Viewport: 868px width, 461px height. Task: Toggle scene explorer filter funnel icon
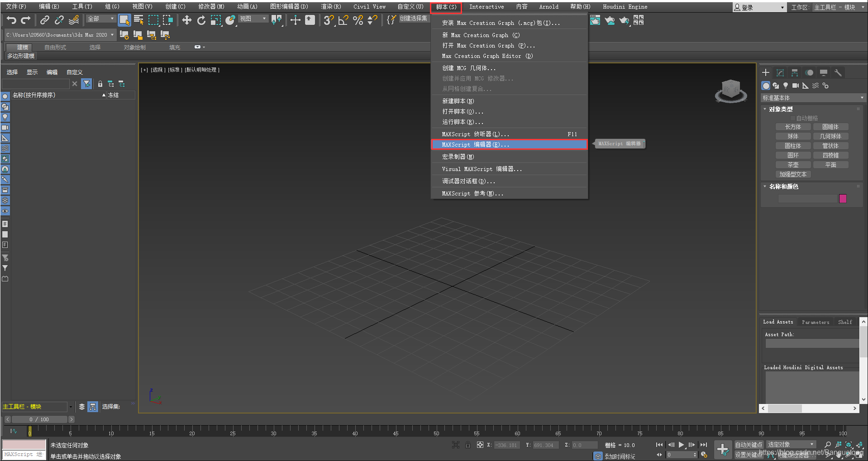click(x=86, y=84)
